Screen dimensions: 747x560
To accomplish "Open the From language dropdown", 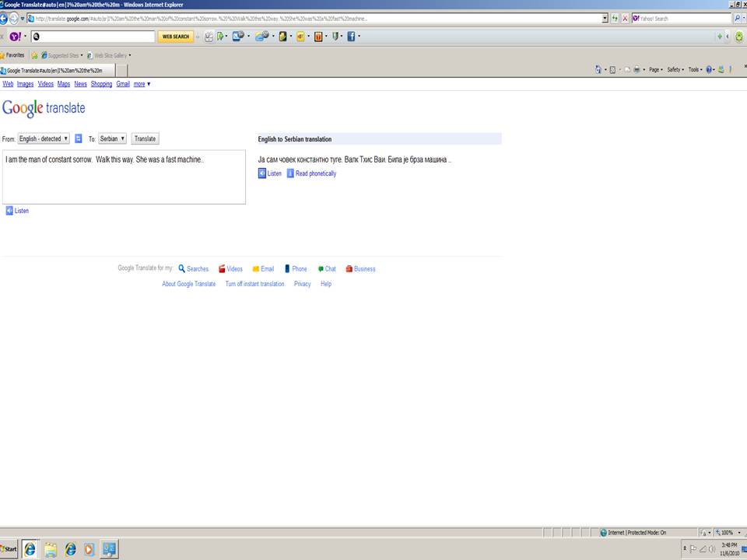I will point(44,138).
